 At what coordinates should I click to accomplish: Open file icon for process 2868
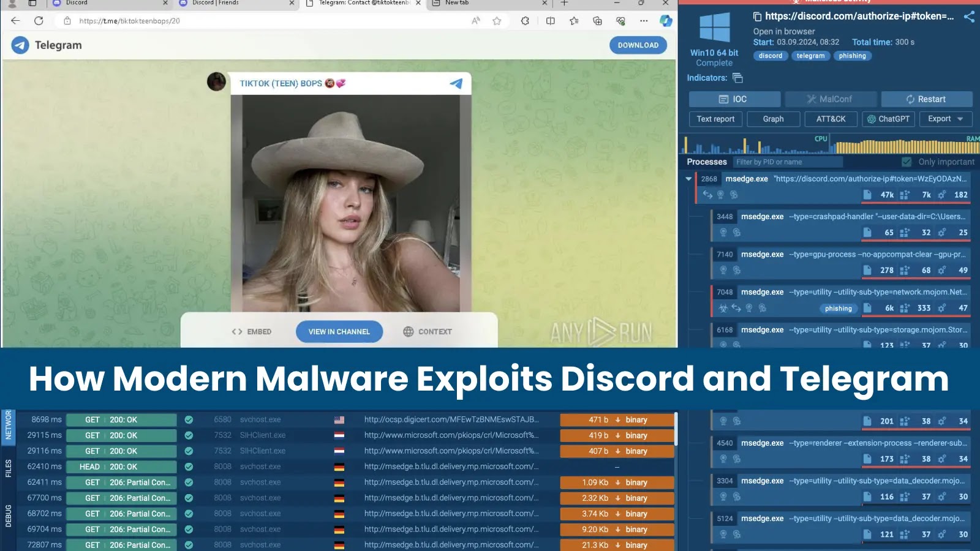click(867, 195)
